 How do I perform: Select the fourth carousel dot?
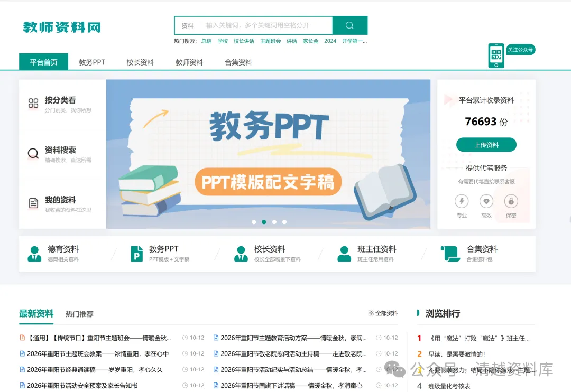pos(284,222)
